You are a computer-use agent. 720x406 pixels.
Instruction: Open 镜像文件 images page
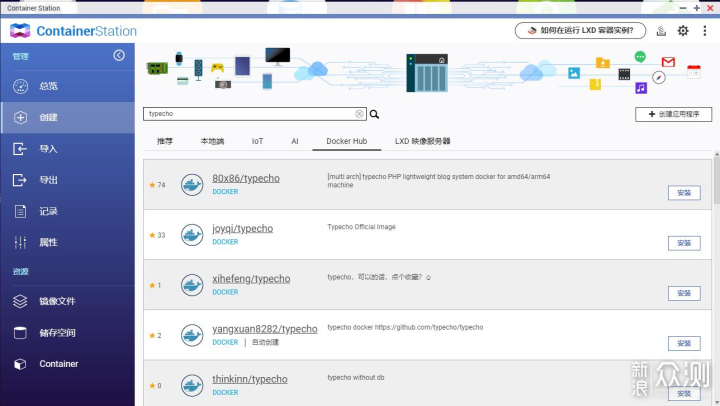[68, 301]
